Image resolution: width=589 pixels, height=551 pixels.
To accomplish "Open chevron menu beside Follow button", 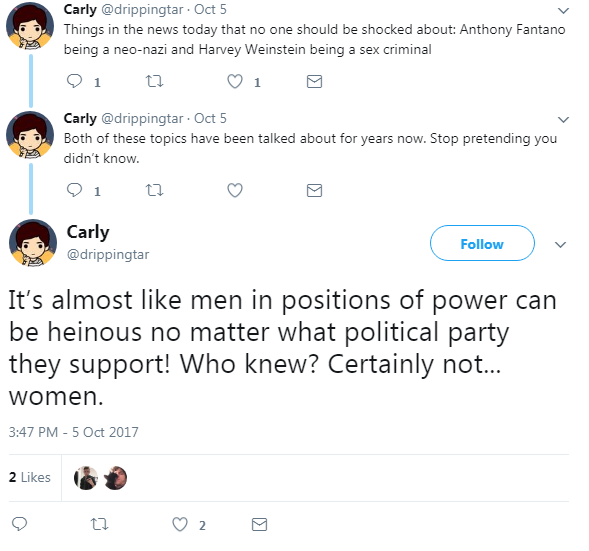I will click(x=560, y=245).
